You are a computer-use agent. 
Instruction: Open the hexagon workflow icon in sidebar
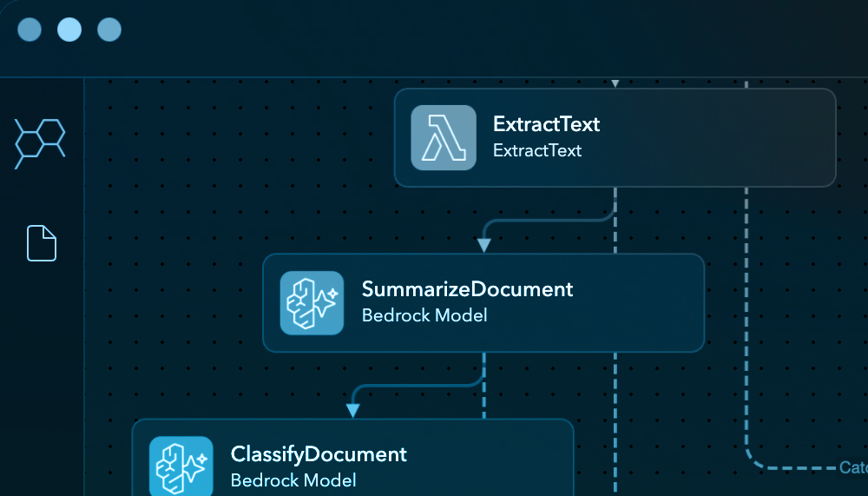pos(40,143)
